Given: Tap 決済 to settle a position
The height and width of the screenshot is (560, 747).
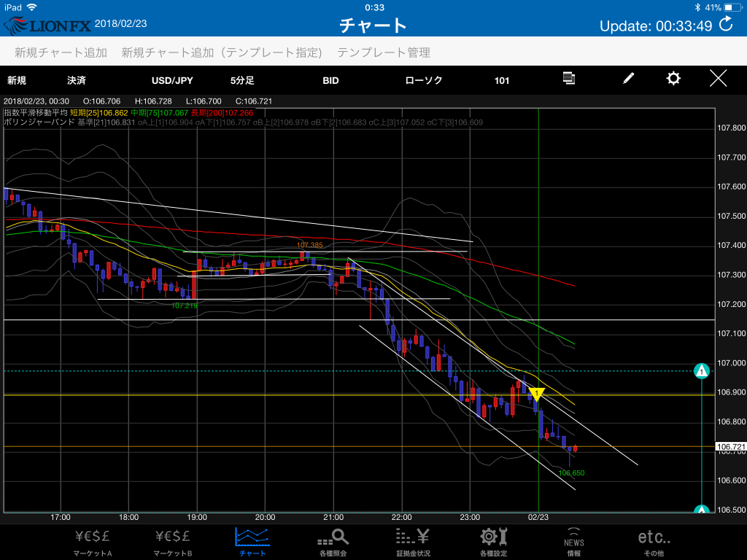Looking at the screenshot, I should [x=76, y=80].
